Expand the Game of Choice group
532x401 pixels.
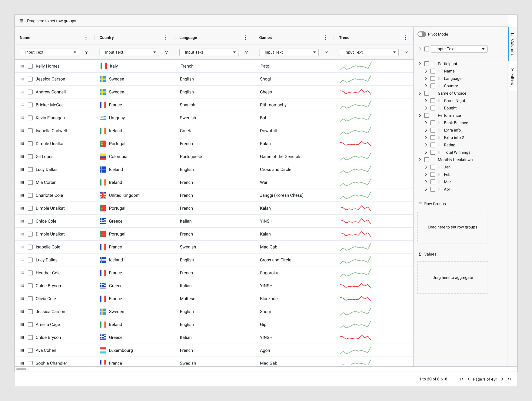420,93
